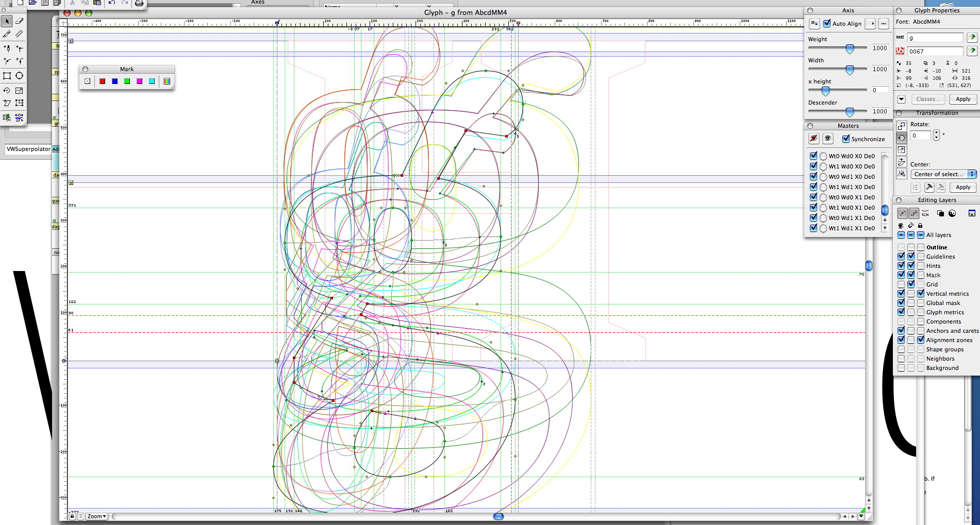Select radio button for master Wt1 Wd1 X0 De0
This screenshot has height=525, width=980.
coord(823,187)
